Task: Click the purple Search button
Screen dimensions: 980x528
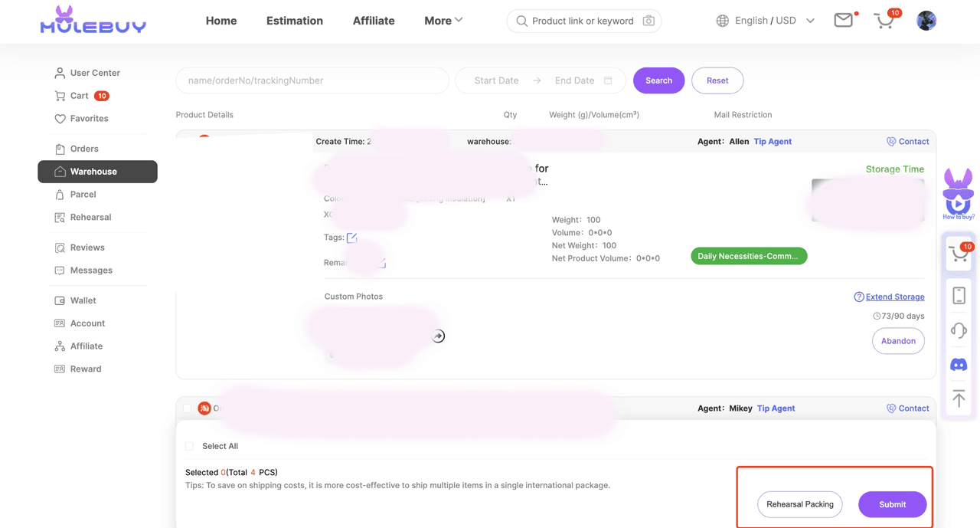Action: click(658, 80)
